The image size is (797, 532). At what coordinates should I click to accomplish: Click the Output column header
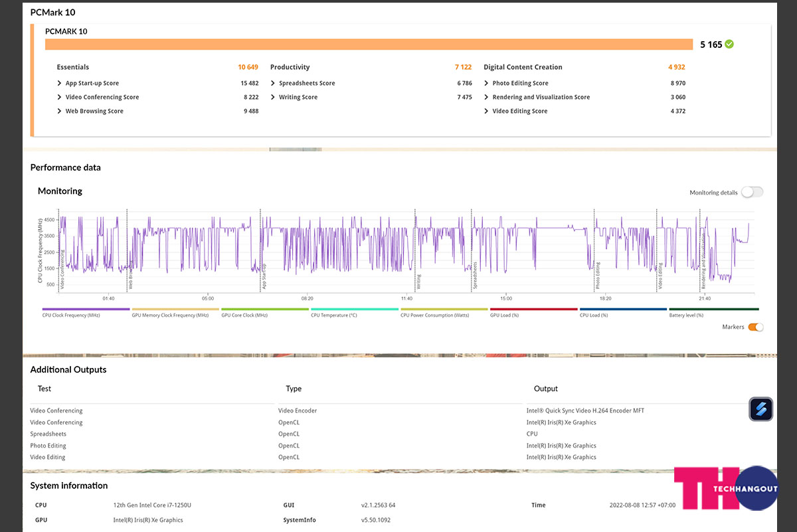click(546, 389)
